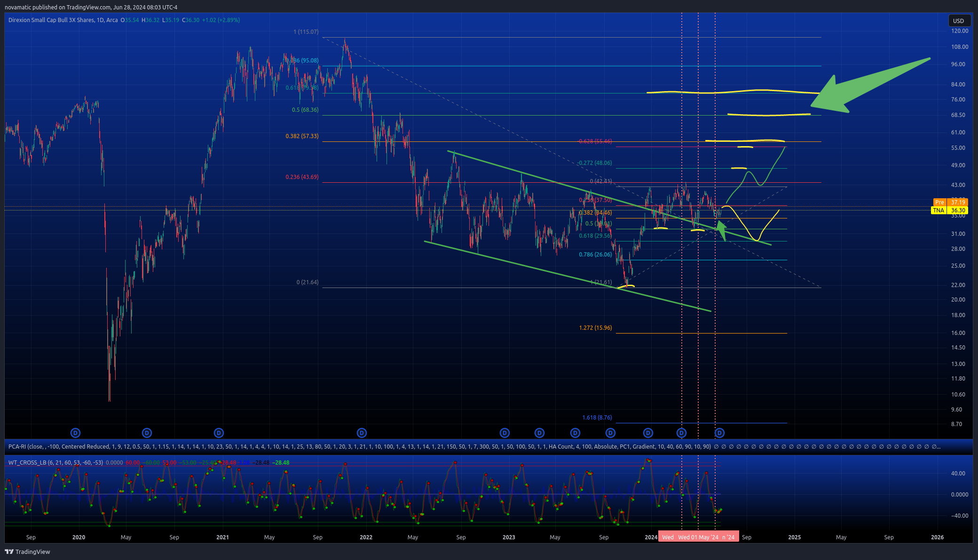Open the PCA-RI indicator legend
This screenshot has width=978, height=560.
359,447
